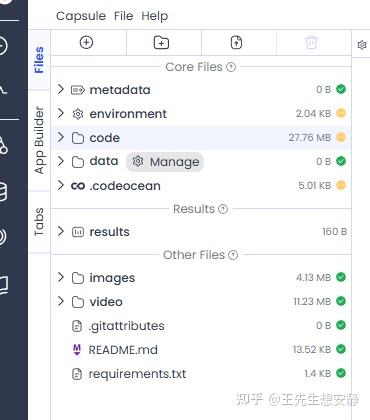370x420 pixels.
Task: .gitattributes file icon
Action: click(x=77, y=326)
